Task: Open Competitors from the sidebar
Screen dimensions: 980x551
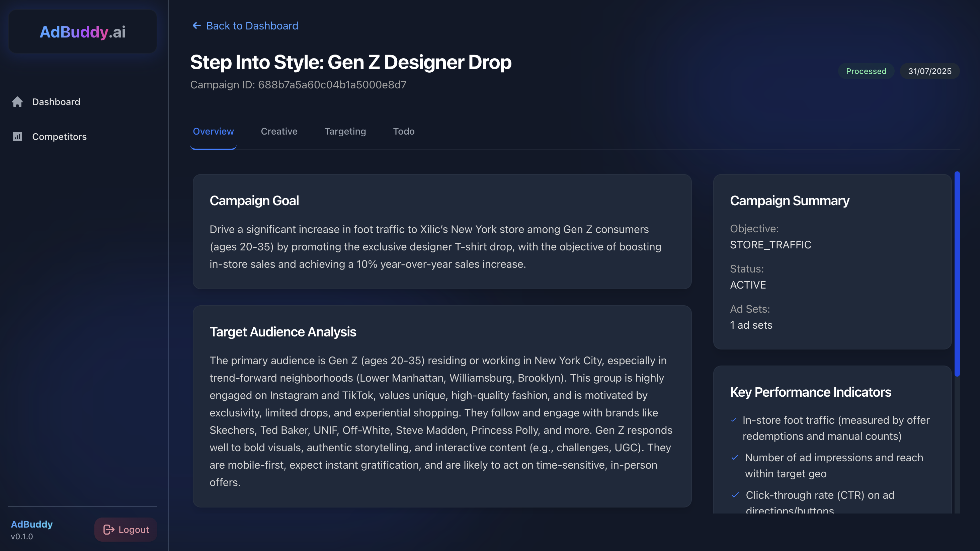Action: [59, 137]
